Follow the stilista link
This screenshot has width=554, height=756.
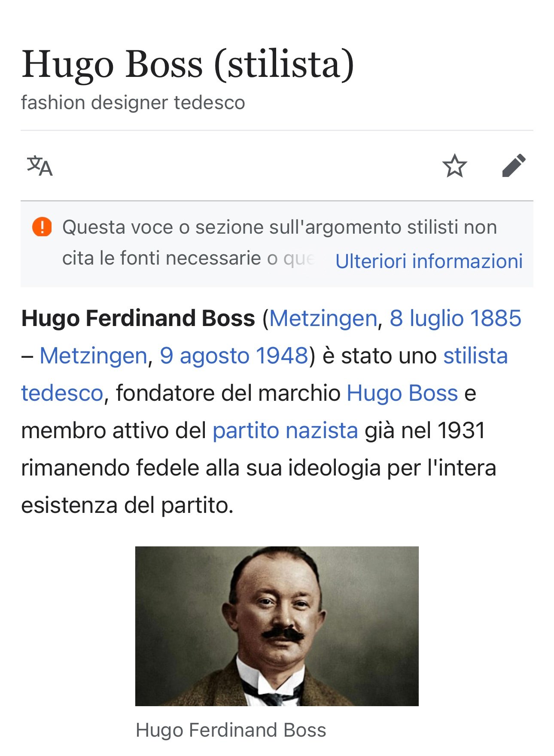tap(475, 356)
